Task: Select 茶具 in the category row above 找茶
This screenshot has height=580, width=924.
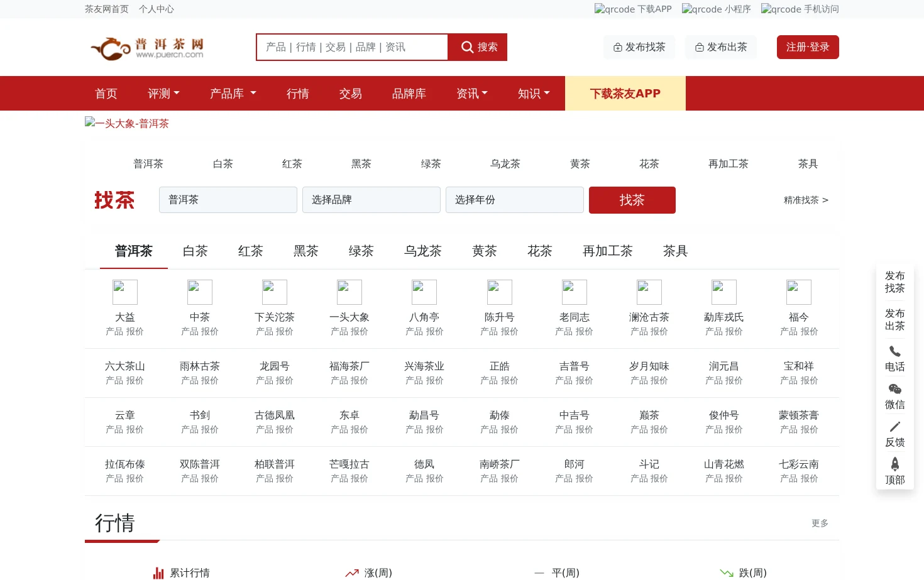Action: [808, 164]
